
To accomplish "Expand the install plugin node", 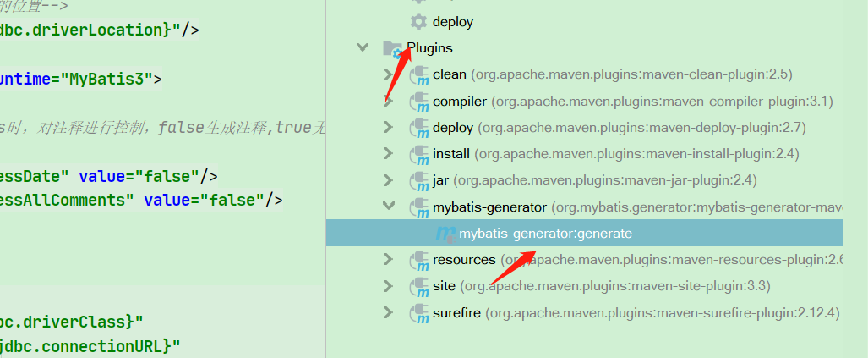I will click(389, 153).
